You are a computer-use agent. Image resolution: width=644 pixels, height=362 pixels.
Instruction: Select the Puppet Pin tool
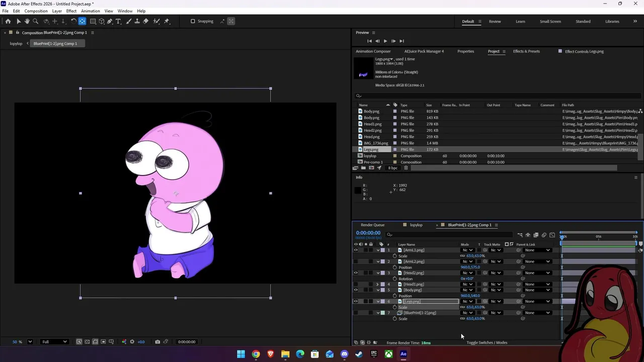pos(167,21)
